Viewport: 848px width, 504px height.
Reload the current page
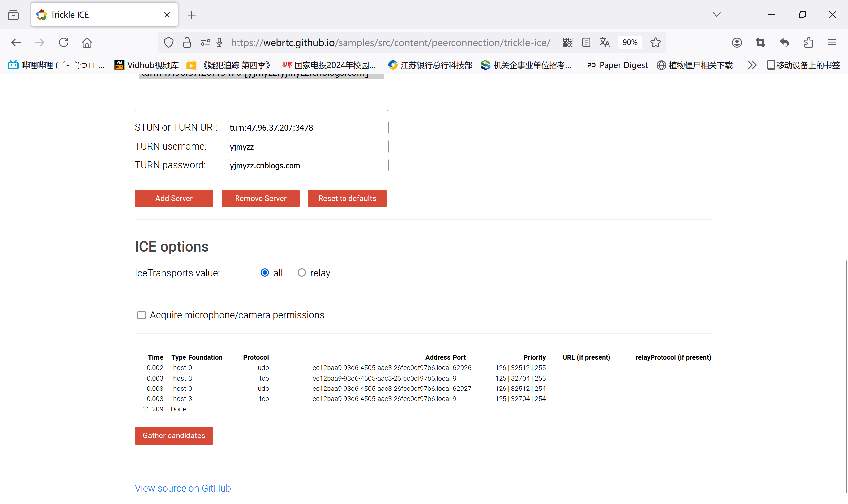point(64,42)
